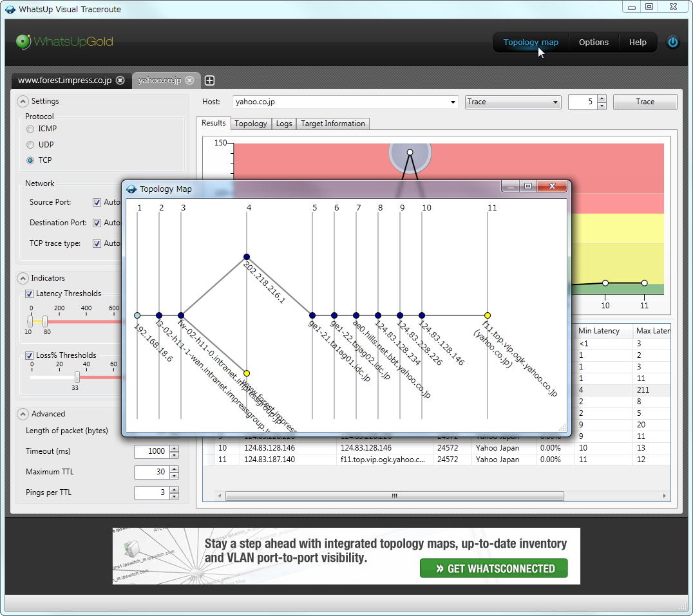Toggle Destination Port Auto checkbox
This screenshot has height=616, width=693.
[97, 223]
